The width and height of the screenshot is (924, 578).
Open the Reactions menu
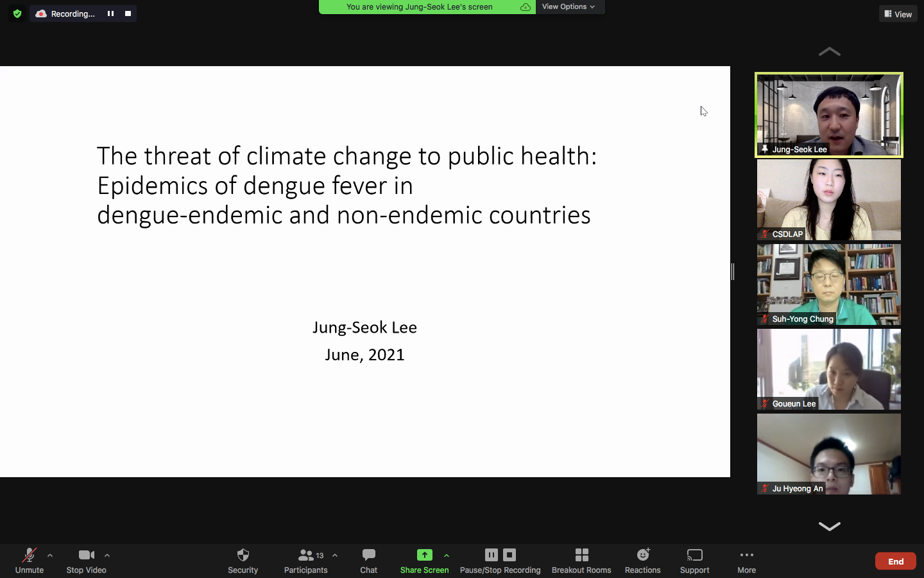click(643, 561)
